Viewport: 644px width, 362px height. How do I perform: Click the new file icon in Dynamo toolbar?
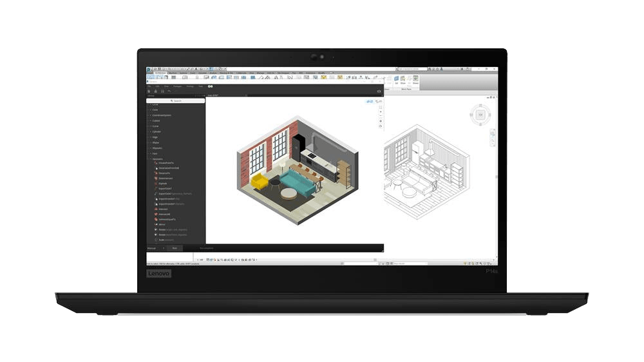pos(149,91)
